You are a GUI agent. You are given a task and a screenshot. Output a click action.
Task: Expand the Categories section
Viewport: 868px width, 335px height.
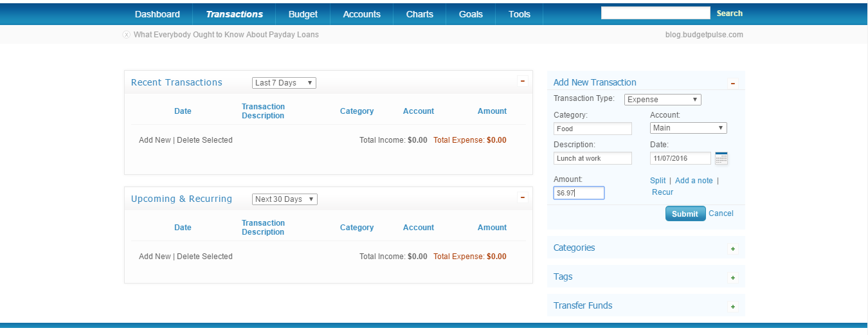(x=732, y=249)
